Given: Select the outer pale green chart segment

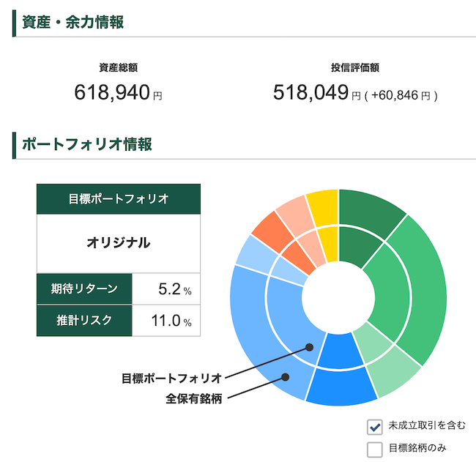Looking at the screenshot, I should click(x=395, y=372).
